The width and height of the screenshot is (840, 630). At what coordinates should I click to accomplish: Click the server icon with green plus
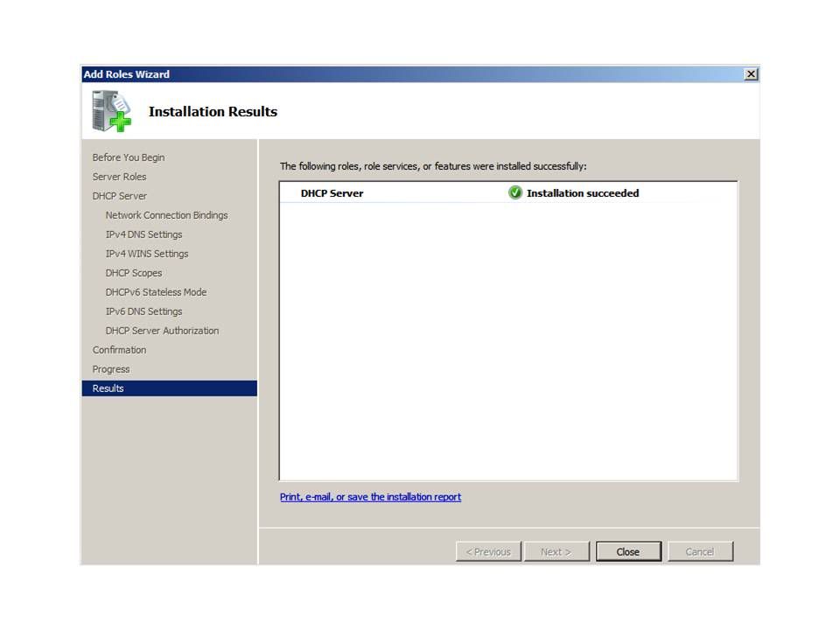111,111
